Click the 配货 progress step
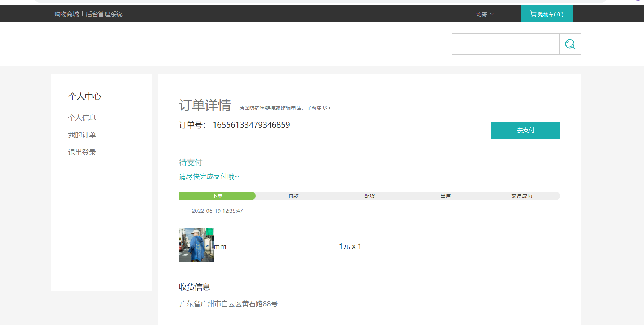 369,196
